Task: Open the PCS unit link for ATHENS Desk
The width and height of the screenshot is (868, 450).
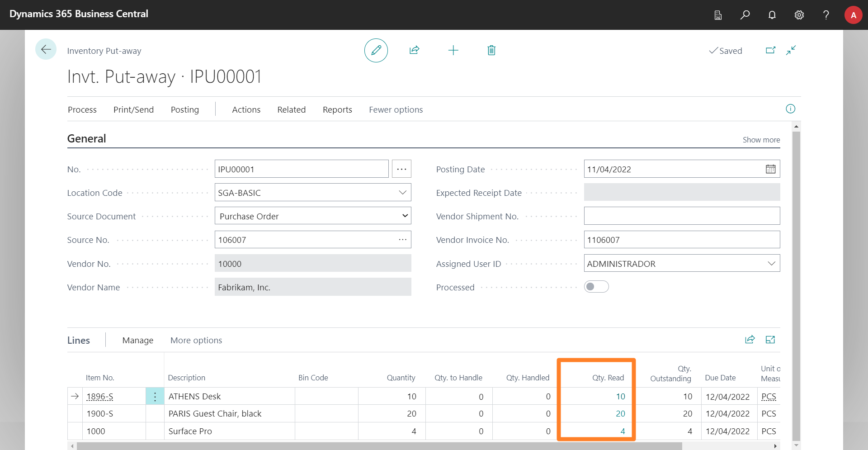Action: click(x=769, y=397)
